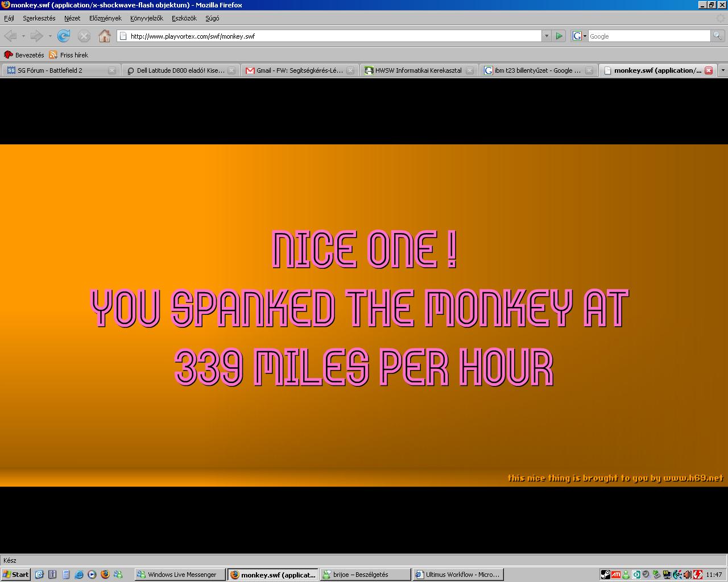Open Windows Live Messenger from taskbar
Screen dimensions: 728x582
pos(179,575)
